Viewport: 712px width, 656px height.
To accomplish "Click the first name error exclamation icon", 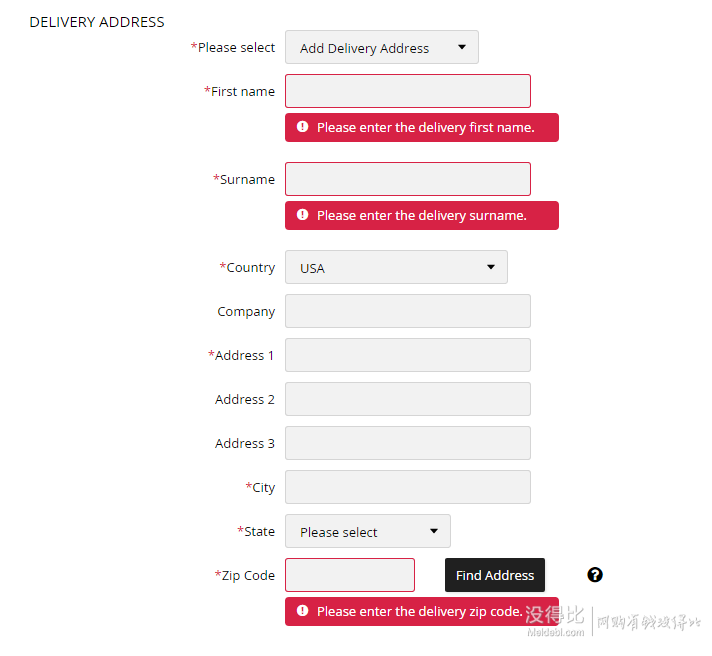I will coord(302,127).
